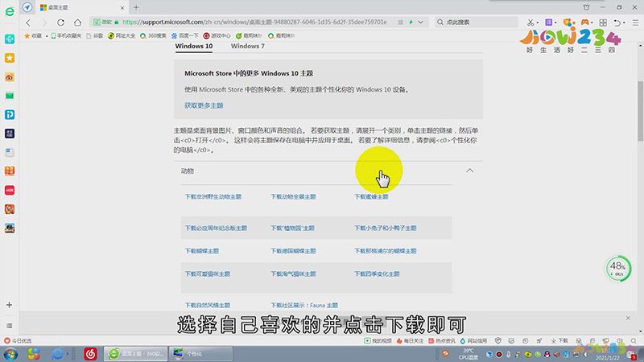Switch to the Windows 7 tab
Screen dimensions: 644x362
(248, 46)
